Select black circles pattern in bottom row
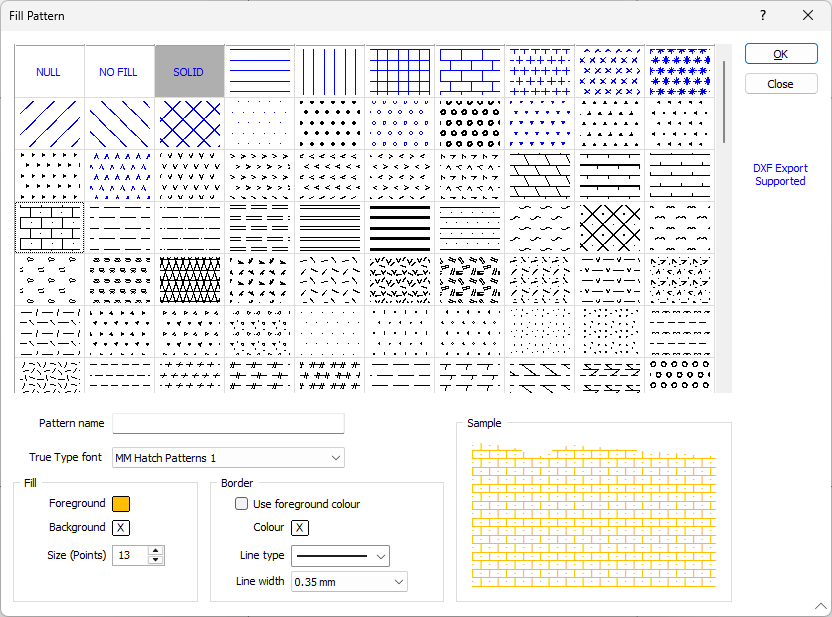 (680, 376)
